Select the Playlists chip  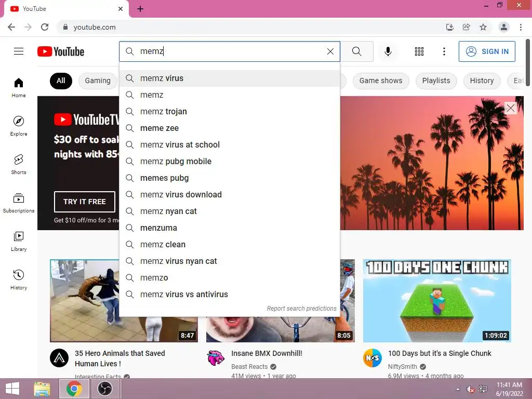click(436, 81)
